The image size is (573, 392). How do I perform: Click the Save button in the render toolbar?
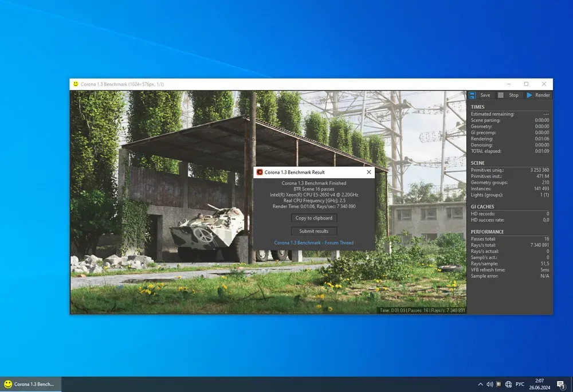480,95
